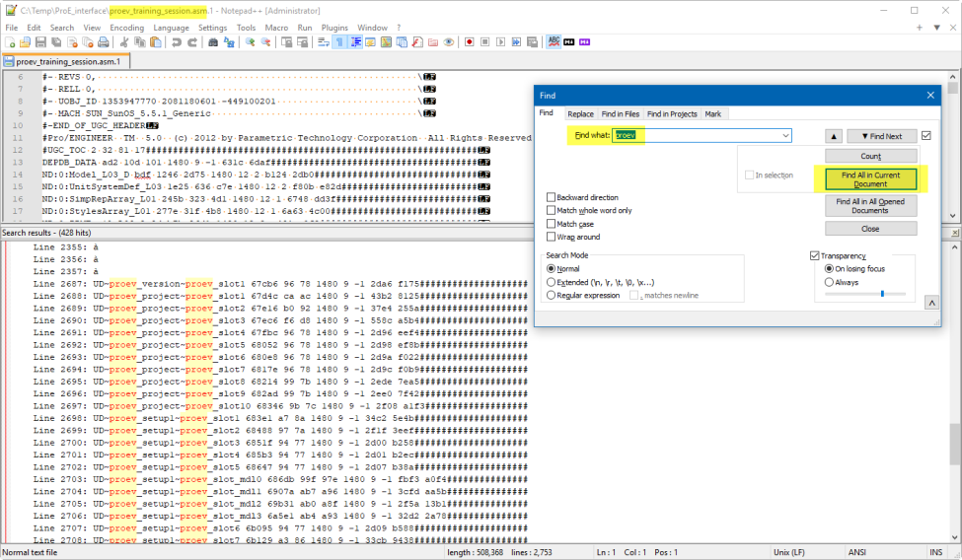The image size is (962, 560).
Task: Click Find All in All Opened Documents
Action: tap(870, 205)
